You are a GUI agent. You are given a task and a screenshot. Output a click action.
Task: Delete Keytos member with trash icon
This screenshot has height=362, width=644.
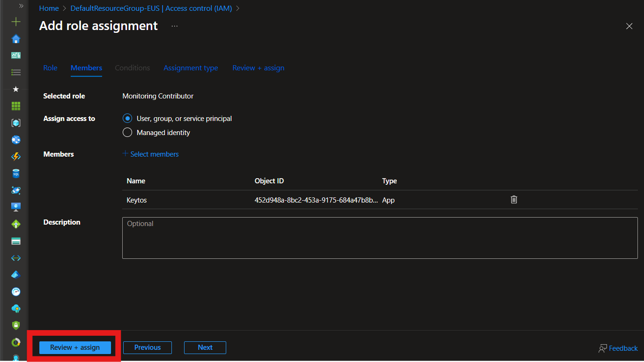514,200
